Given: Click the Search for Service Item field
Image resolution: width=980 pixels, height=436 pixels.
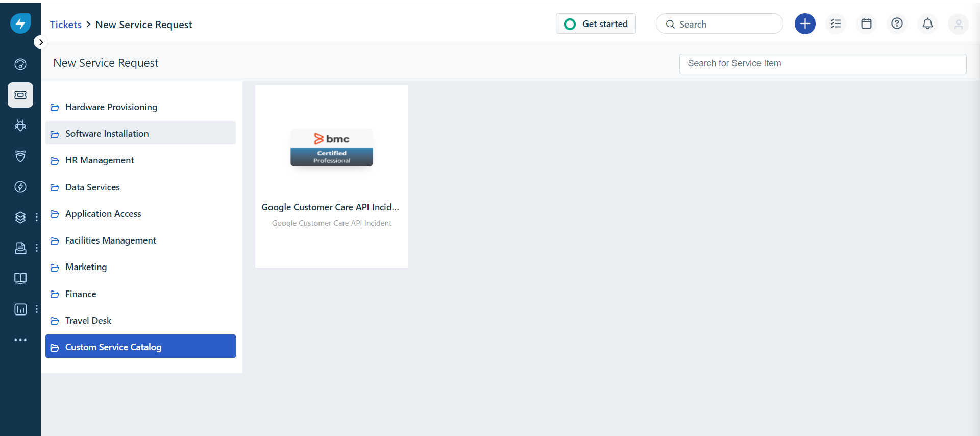Looking at the screenshot, I should pos(823,64).
